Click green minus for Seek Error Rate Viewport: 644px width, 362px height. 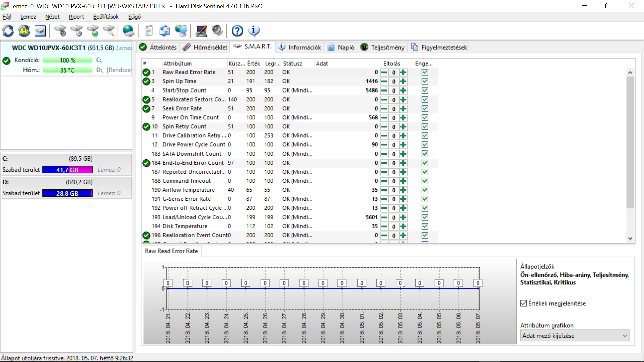tap(384, 109)
